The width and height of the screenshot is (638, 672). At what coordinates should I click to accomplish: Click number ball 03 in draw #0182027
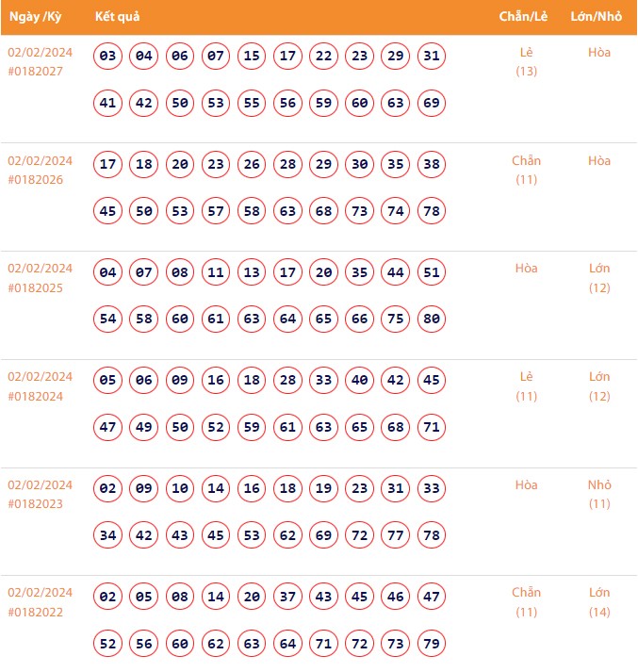tap(108, 57)
